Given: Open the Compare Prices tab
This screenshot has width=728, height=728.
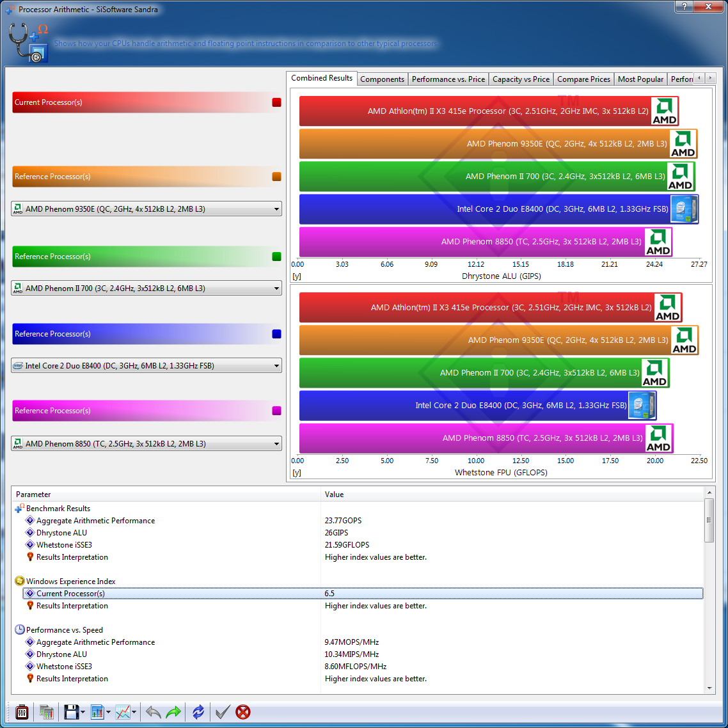Looking at the screenshot, I should click(x=583, y=79).
